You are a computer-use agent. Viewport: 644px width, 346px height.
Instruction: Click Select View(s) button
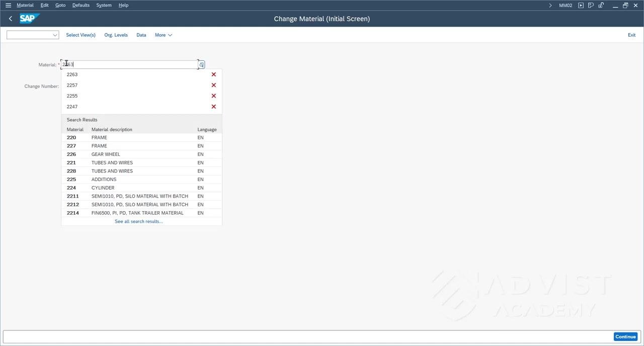click(81, 35)
